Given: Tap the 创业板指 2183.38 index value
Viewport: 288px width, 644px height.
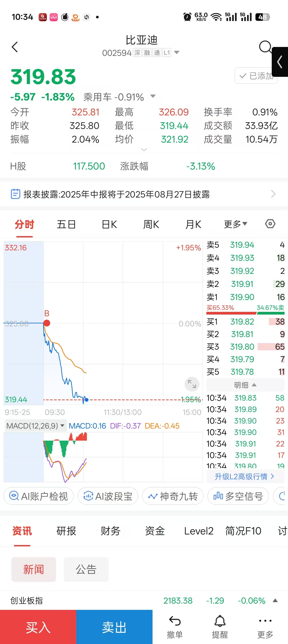Looking at the screenshot, I should click(x=178, y=601).
